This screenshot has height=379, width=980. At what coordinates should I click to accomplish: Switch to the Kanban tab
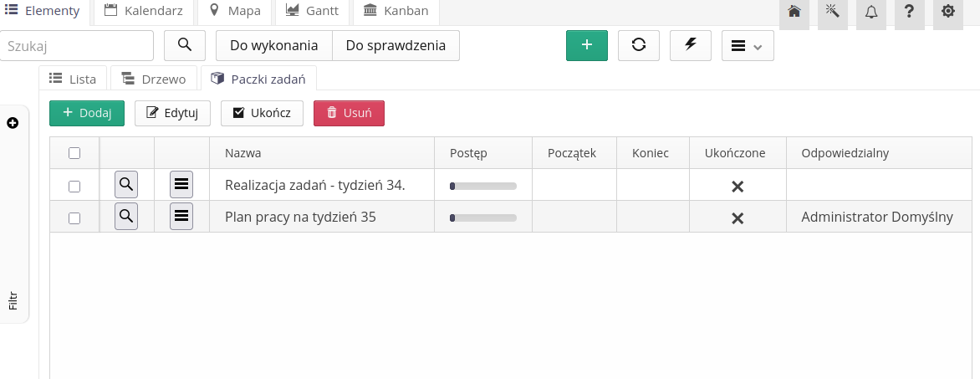pos(396,12)
